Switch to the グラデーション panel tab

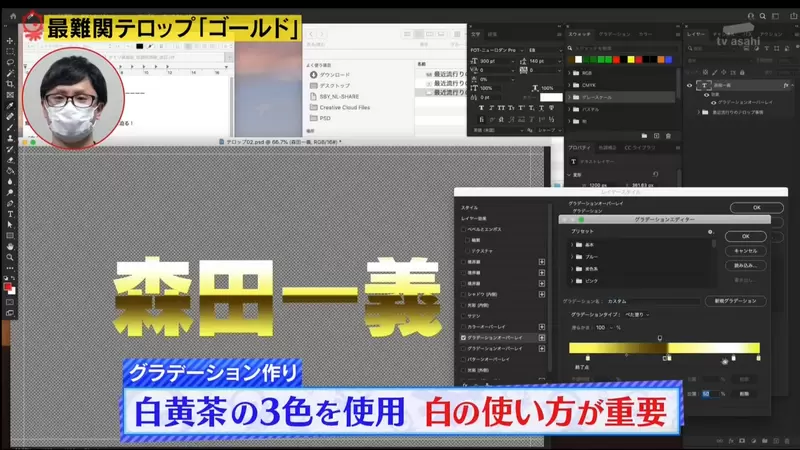(613, 33)
